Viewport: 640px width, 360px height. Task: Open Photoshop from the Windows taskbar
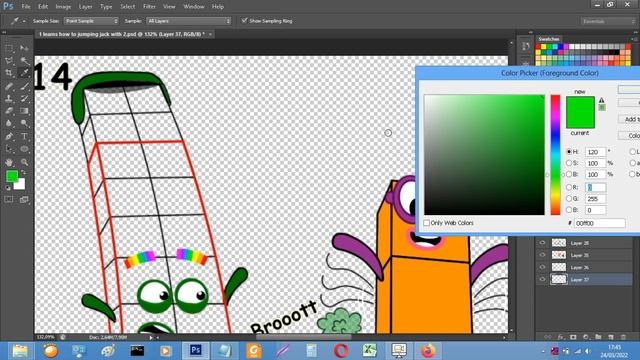tap(196, 351)
